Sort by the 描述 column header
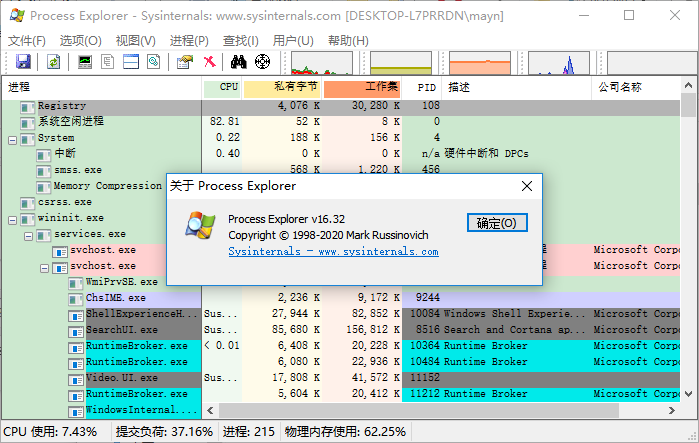The height and width of the screenshot is (443, 699). coord(517,87)
